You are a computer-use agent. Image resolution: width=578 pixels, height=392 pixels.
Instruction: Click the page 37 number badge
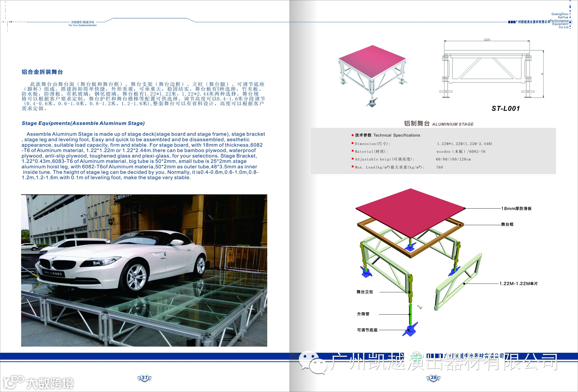[144, 378]
